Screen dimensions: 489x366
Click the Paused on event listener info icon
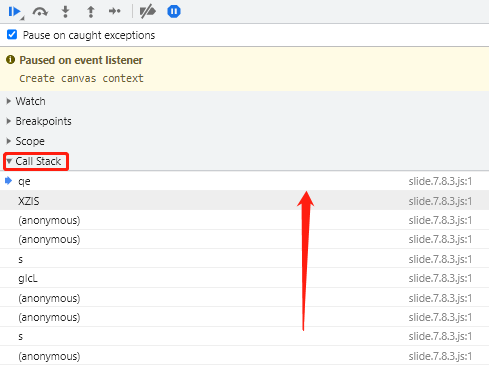coord(11,60)
